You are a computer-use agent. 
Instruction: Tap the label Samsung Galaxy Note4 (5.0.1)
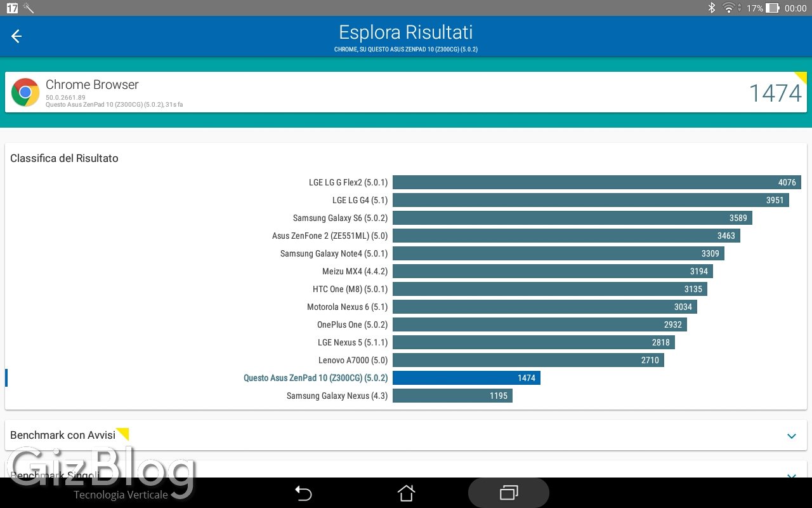pos(334,253)
